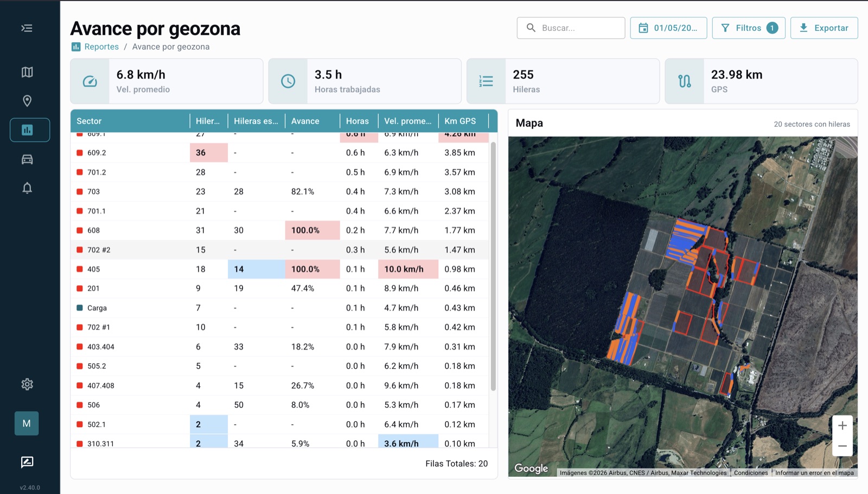Click the 10.0 km/h highlighted speed cell
The height and width of the screenshot is (494, 868).
[x=408, y=269]
